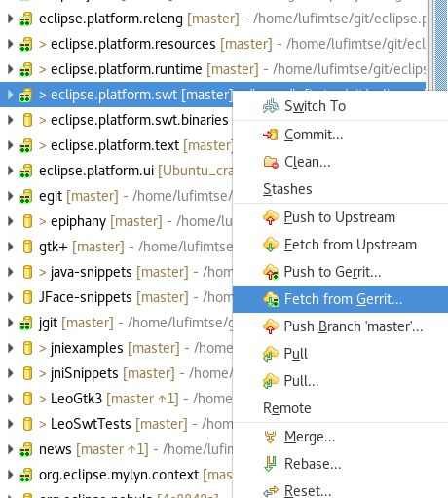Click the Merge icon
Viewport: 448px width, 498px height.
270,437
